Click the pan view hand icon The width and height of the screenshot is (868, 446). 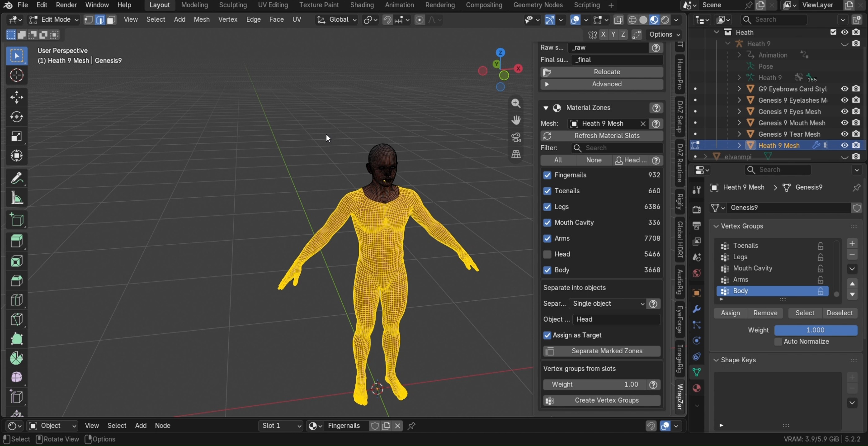point(516,120)
